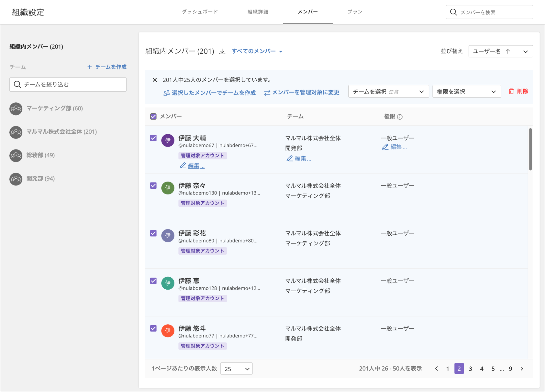This screenshot has width=545, height=392.
Task: Click the download member list icon
Action: click(222, 51)
